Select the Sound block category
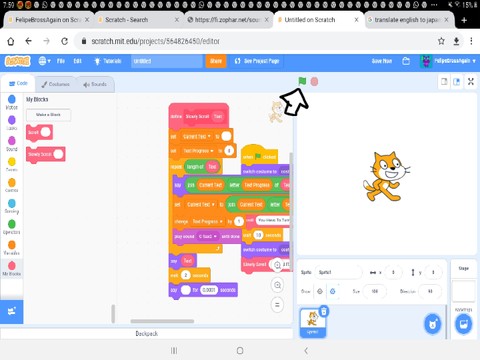The width and height of the screenshot is (480, 360). coord(12,144)
